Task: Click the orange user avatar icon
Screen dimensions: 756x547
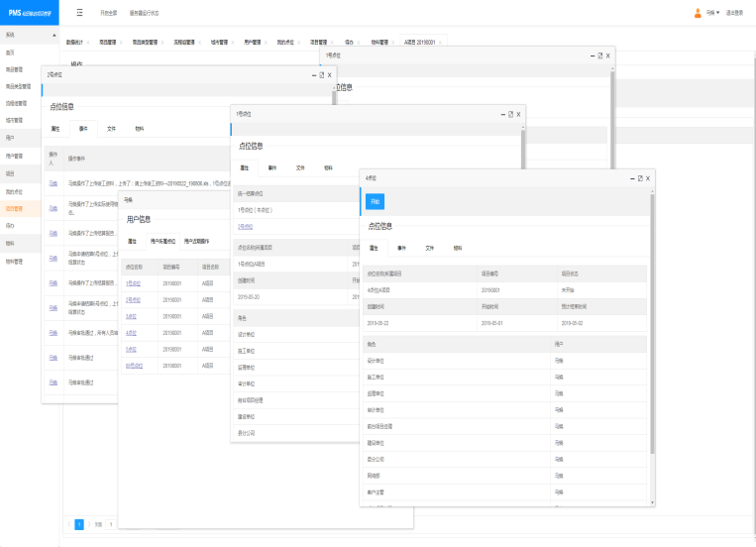Action: click(x=698, y=13)
